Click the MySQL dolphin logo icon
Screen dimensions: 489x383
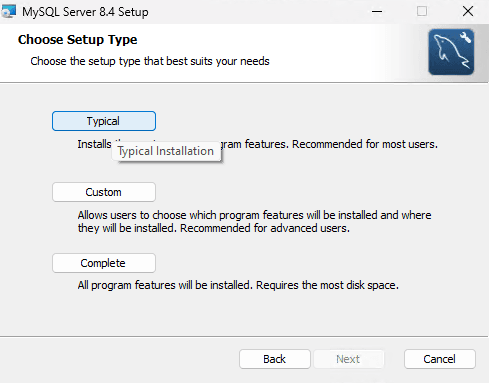click(x=451, y=52)
